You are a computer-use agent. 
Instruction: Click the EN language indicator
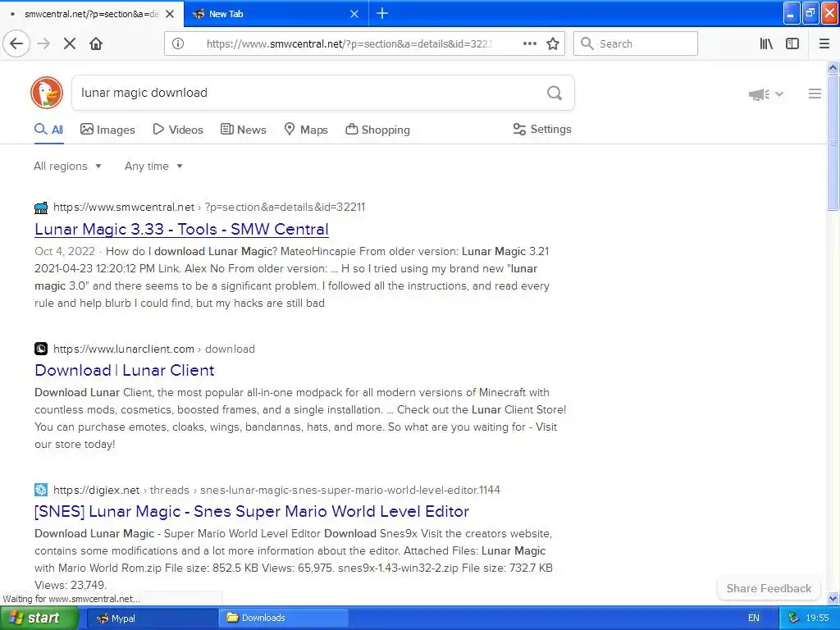click(x=754, y=619)
